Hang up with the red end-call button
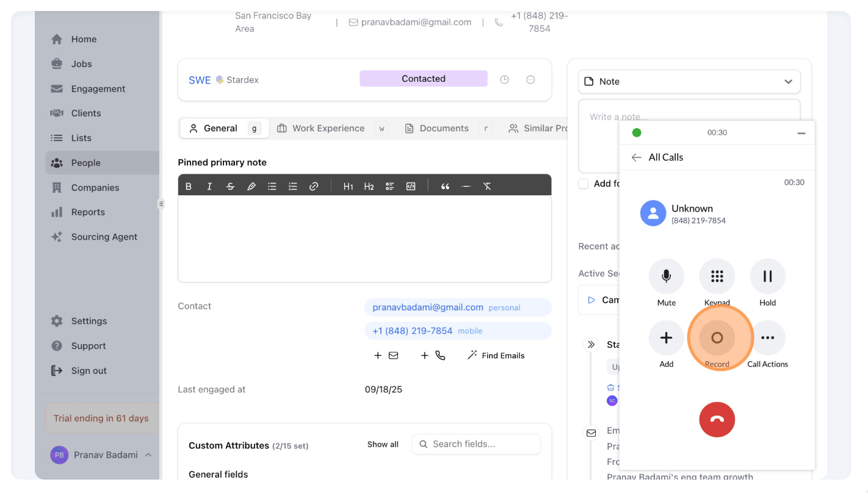 (x=717, y=420)
